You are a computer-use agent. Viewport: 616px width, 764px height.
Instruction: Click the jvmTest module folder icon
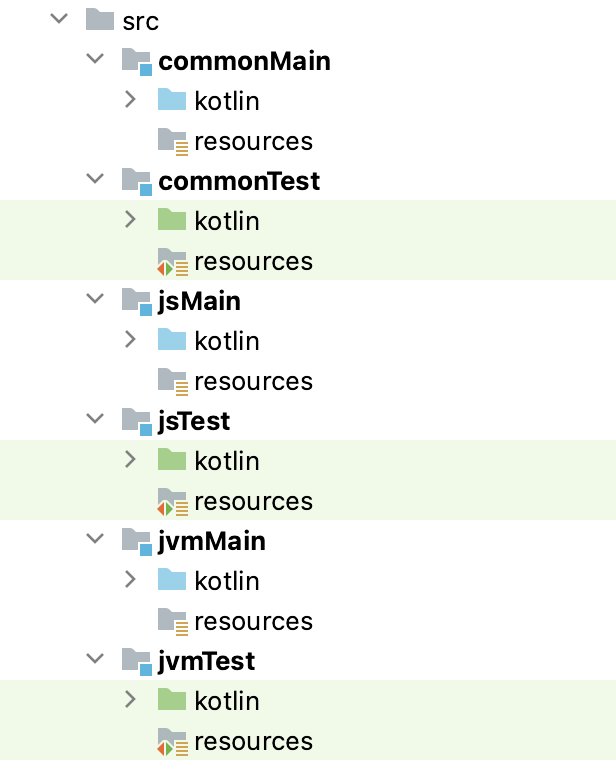(136, 662)
